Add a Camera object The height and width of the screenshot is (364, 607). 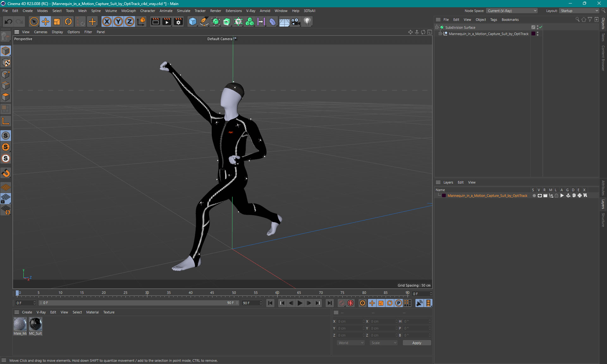tap(296, 21)
